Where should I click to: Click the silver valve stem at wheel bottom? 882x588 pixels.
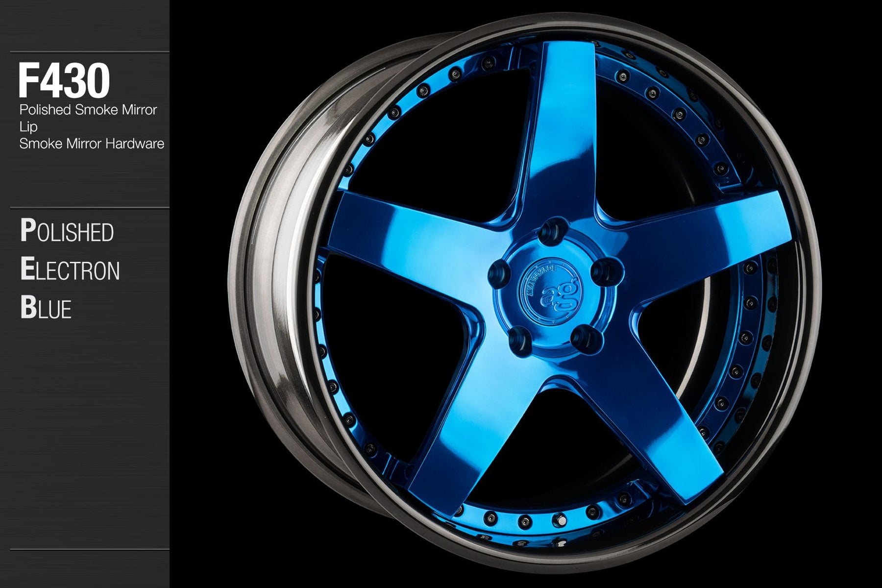(560, 519)
